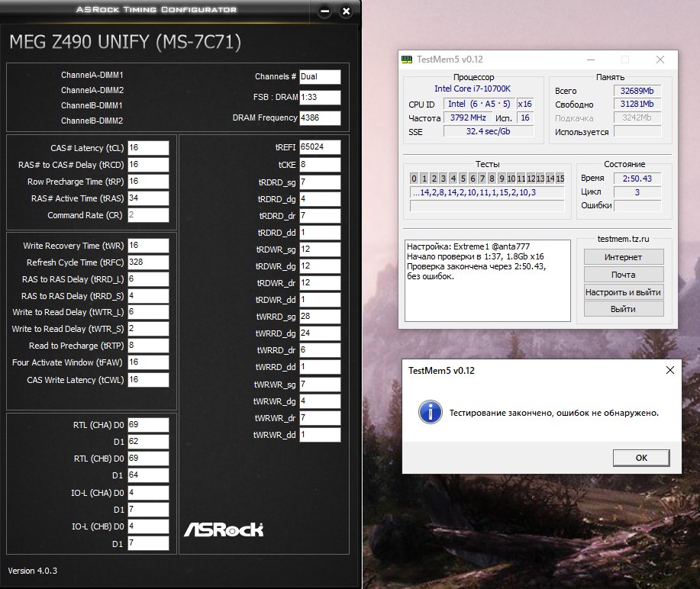Image resolution: width=700 pixels, height=589 pixels.
Task: Click the IO-L (CHB) D0 field
Action: pyautogui.click(x=148, y=526)
